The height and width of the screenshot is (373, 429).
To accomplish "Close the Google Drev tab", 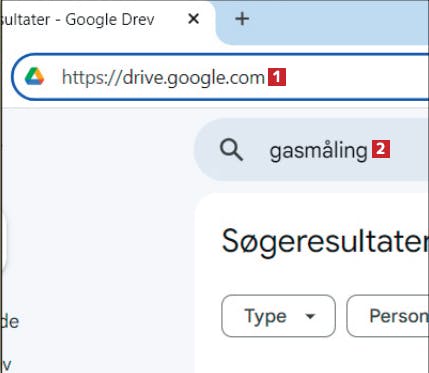I will click(x=193, y=19).
